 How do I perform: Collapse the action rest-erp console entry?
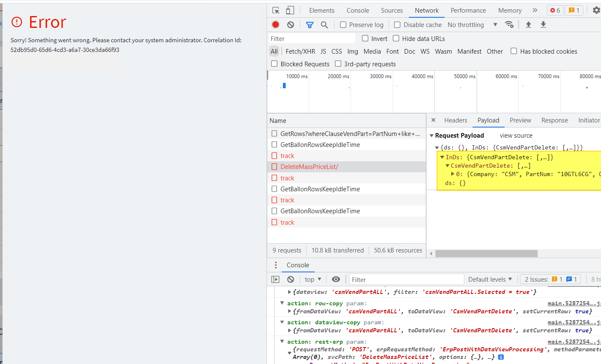pos(282,341)
